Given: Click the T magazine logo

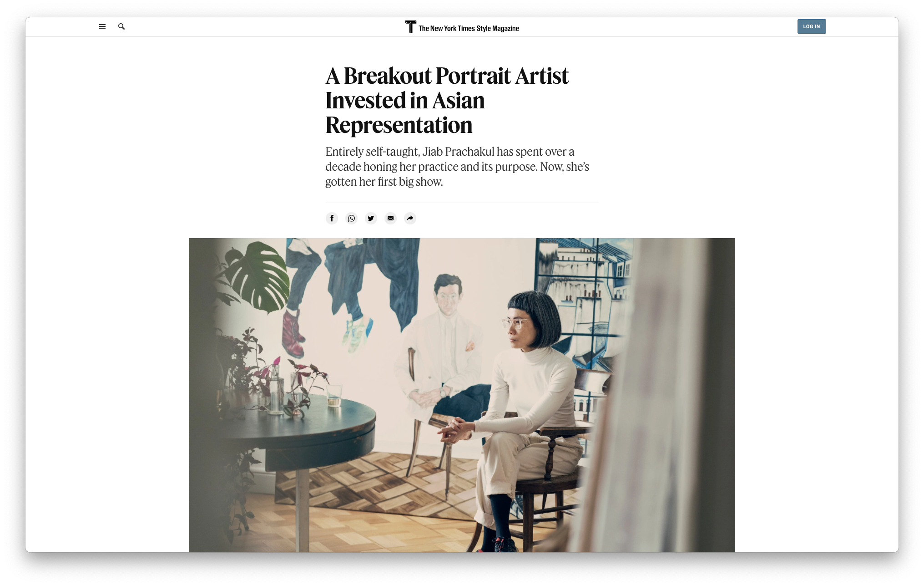Looking at the screenshot, I should (410, 27).
